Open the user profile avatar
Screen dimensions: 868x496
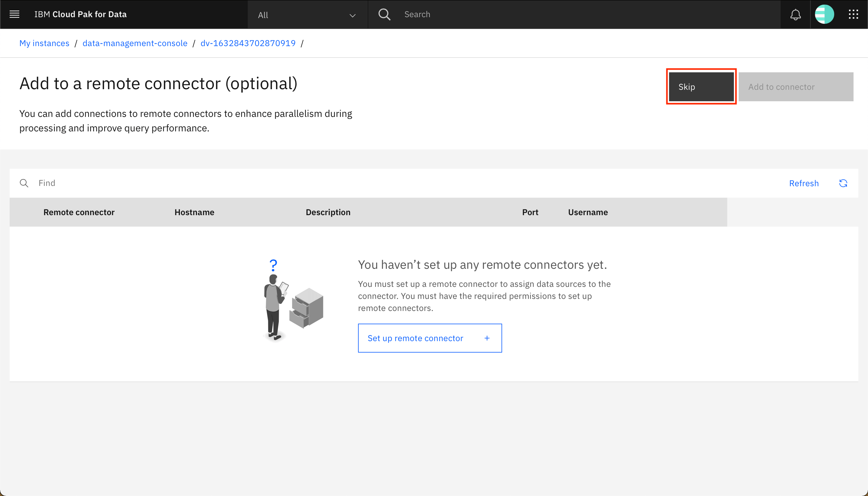click(824, 14)
